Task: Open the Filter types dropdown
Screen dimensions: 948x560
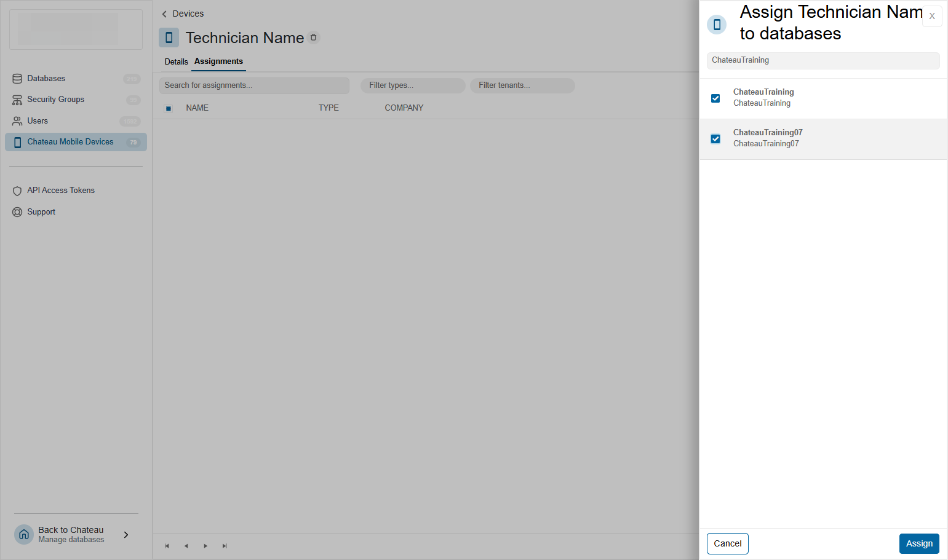Action: tap(413, 85)
